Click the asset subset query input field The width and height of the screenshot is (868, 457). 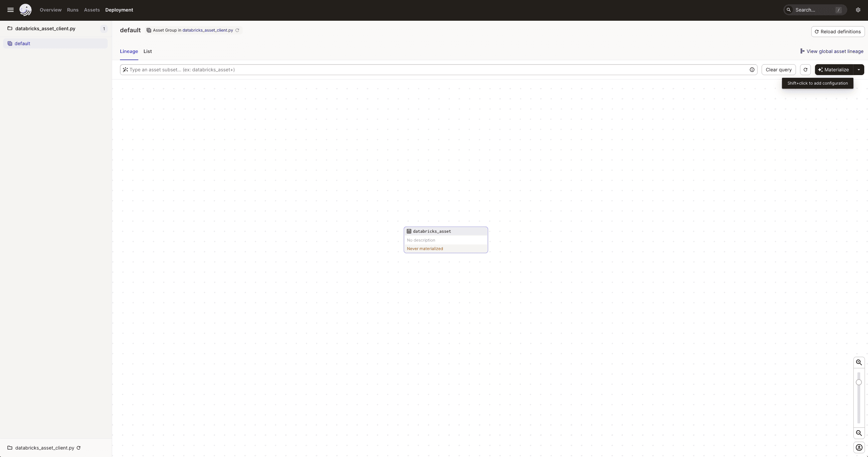point(439,69)
